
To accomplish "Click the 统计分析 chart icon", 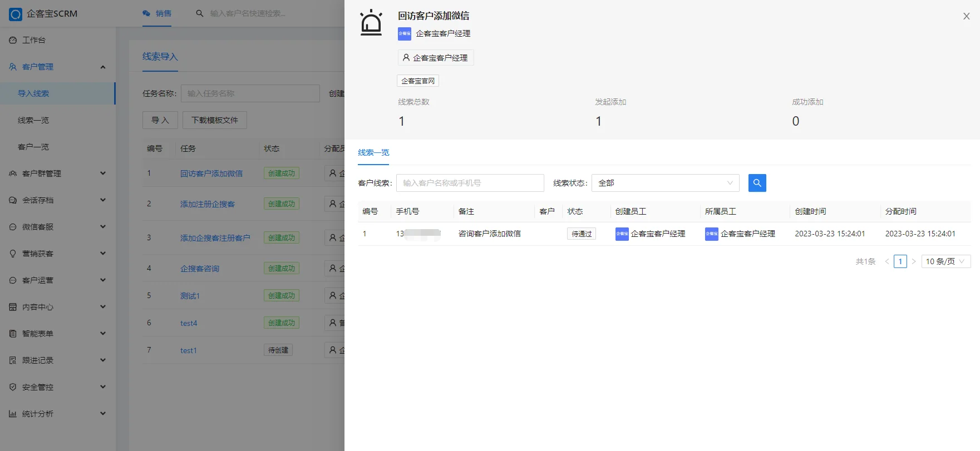I will [x=13, y=414].
